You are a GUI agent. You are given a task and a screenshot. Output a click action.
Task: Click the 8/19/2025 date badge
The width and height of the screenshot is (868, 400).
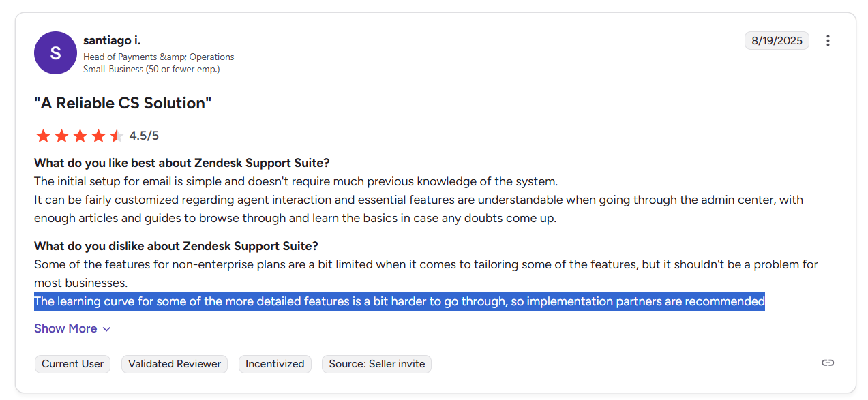[777, 41]
